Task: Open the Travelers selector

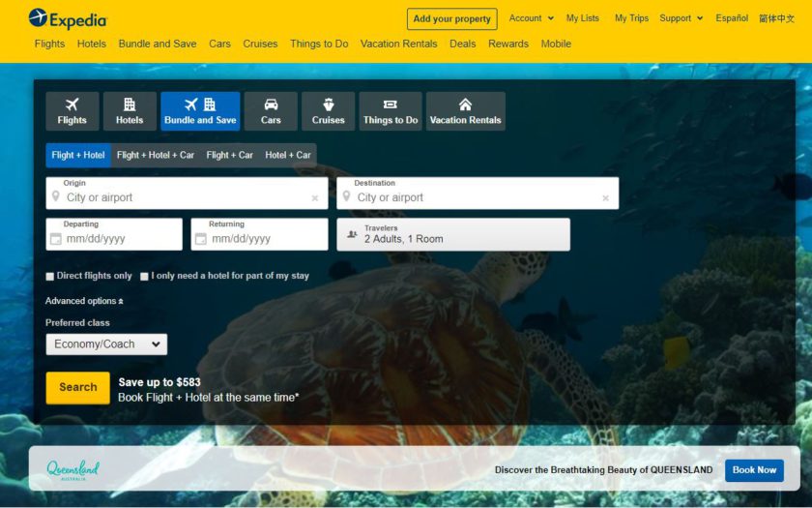Action: pos(453,234)
